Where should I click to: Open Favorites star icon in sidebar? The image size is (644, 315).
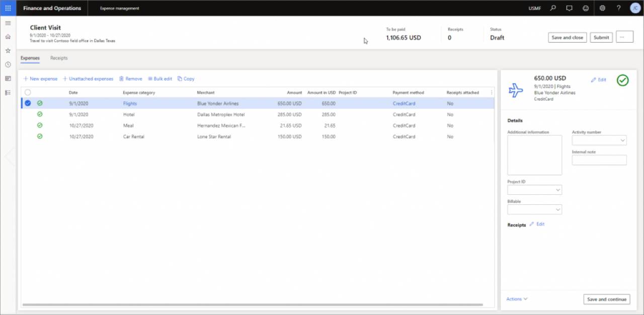click(8, 51)
